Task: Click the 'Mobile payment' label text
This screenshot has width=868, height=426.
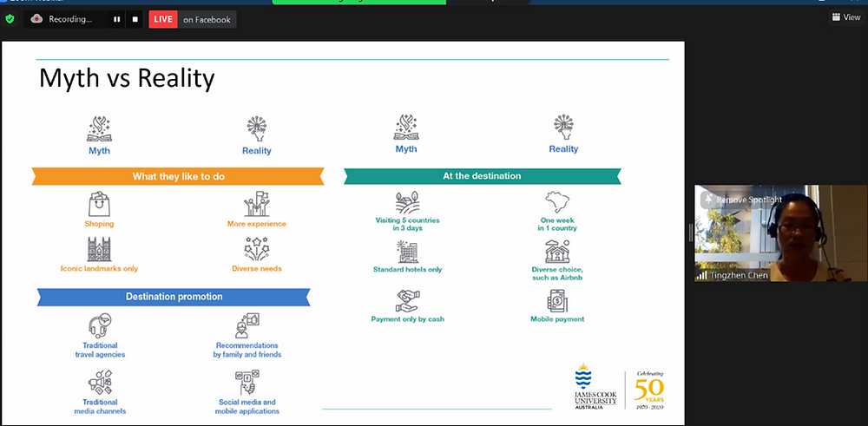Action: [557, 319]
